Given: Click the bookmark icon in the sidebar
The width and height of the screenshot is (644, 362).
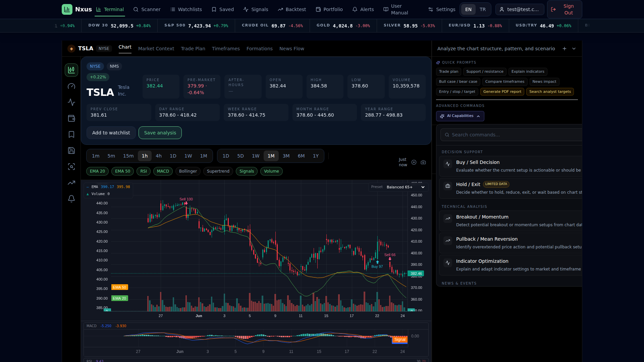Looking at the screenshot, I should [71, 134].
